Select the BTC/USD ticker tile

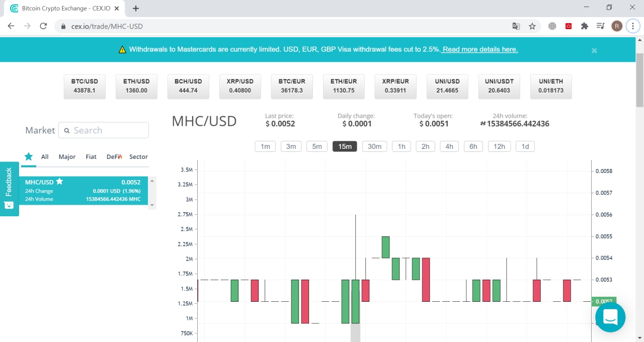click(85, 87)
